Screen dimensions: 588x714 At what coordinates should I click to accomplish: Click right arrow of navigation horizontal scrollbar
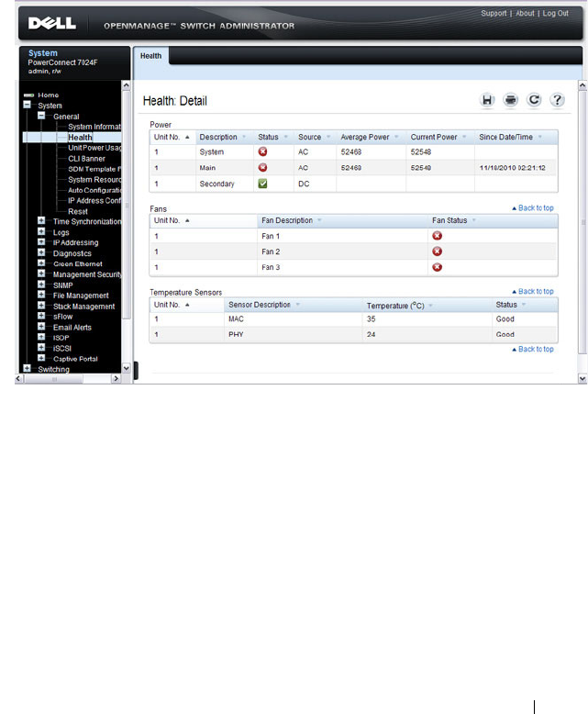[x=116, y=378]
